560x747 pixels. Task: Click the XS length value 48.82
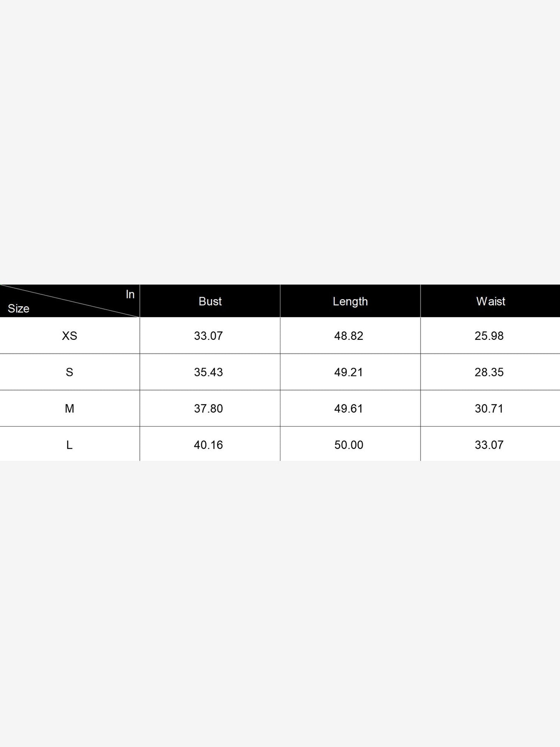(x=348, y=336)
